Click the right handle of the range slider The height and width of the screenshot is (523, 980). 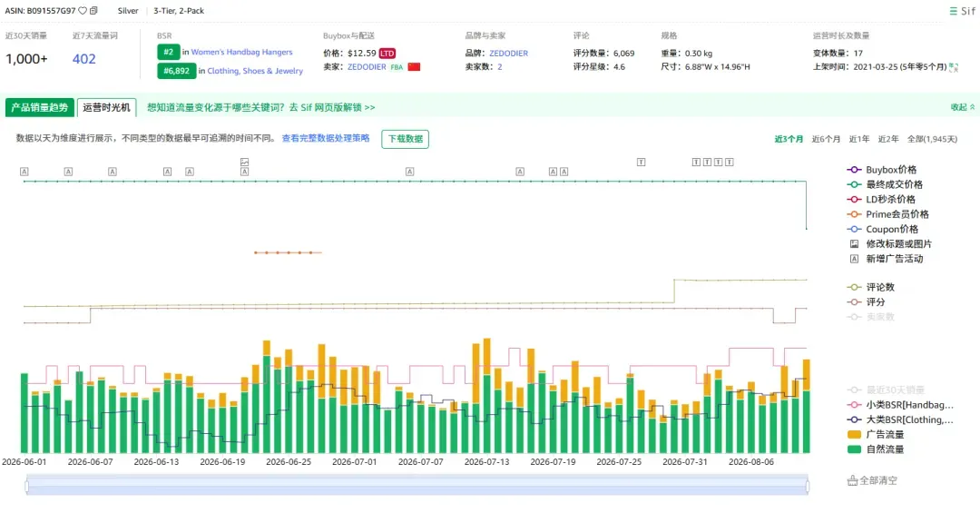[808, 486]
